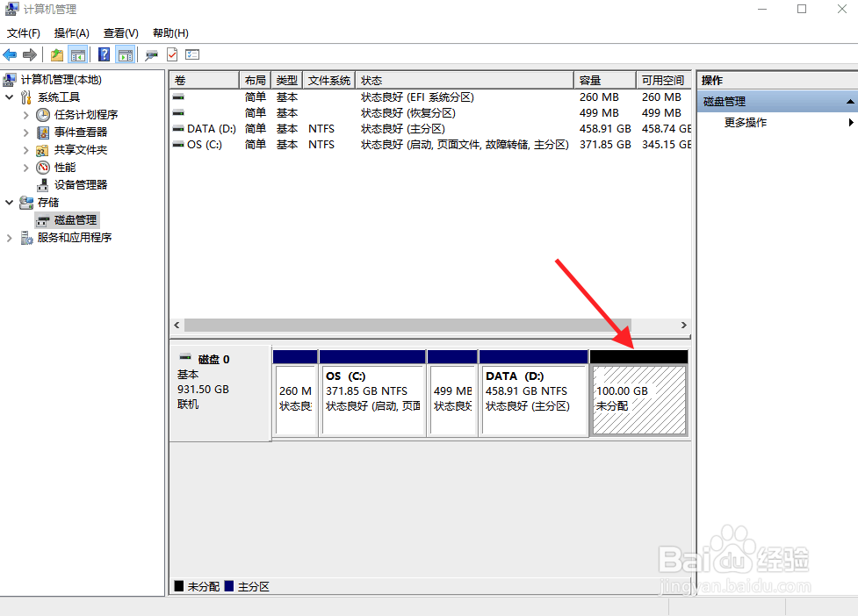
Task: Open the 查看(V) menu
Action: (121, 33)
